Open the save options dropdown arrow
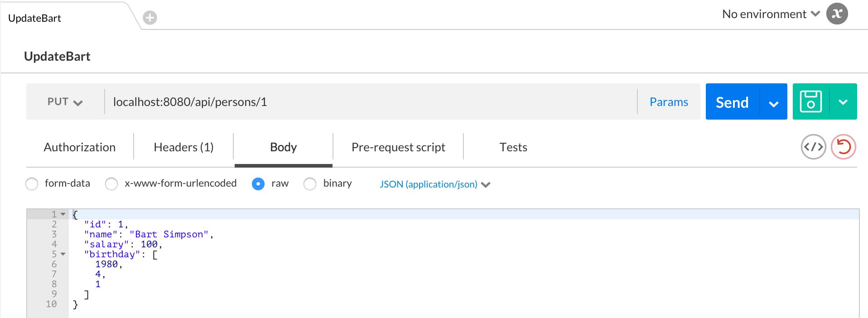Viewport: 868px width, 318px height. pyautogui.click(x=843, y=102)
